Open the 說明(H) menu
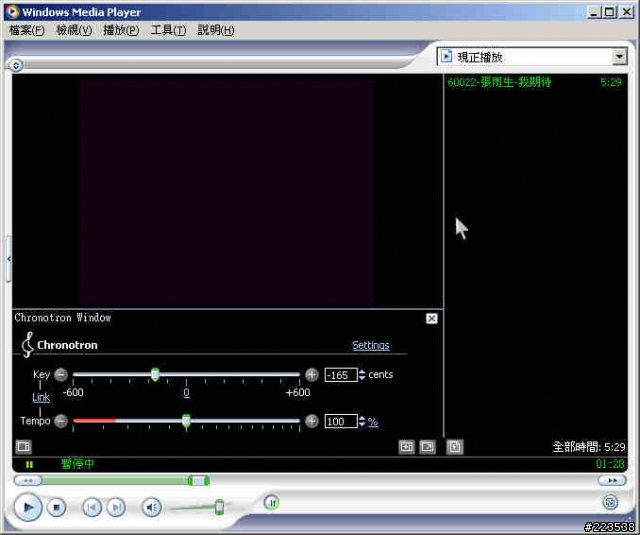Viewport: 640px width, 535px height. (216, 30)
